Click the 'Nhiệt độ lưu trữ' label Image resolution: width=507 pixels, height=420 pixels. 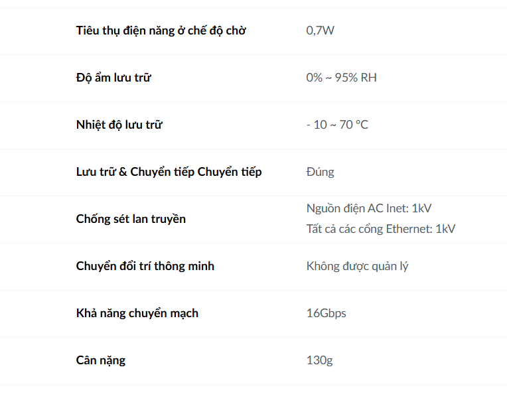coord(119,125)
